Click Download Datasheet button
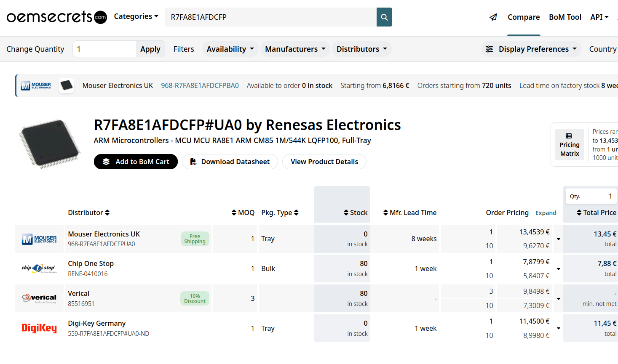The height and width of the screenshot is (364, 618). click(x=230, y=162)
